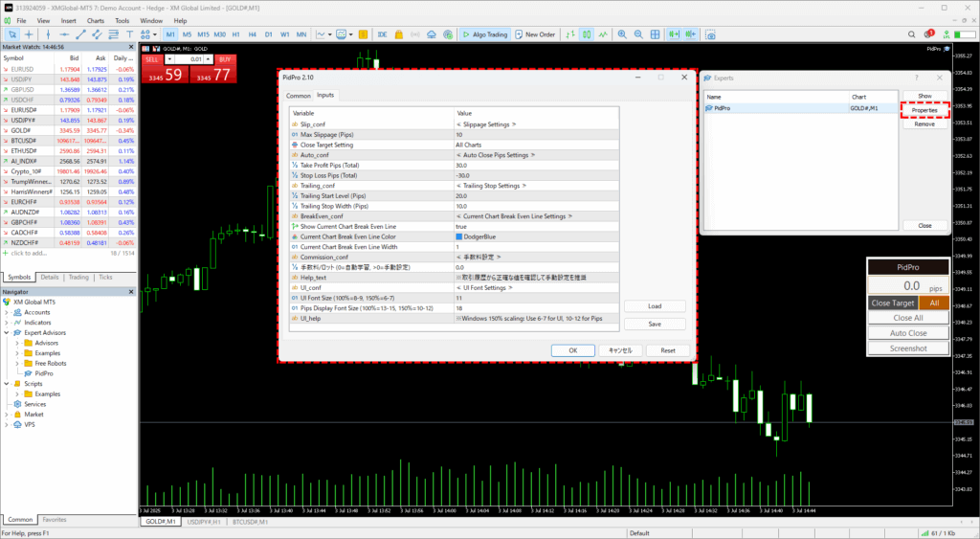The height and width of the screenshot is (539, 980).
Task: Open the Tools menu
Action: click(x=122, y=21)
